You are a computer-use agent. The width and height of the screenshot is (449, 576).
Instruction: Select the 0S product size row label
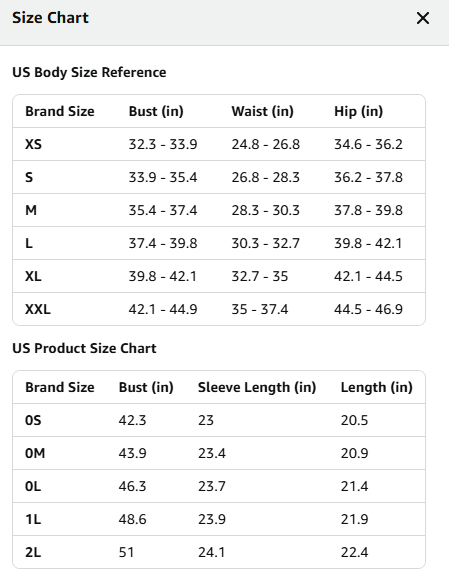(x=33, y=420)
